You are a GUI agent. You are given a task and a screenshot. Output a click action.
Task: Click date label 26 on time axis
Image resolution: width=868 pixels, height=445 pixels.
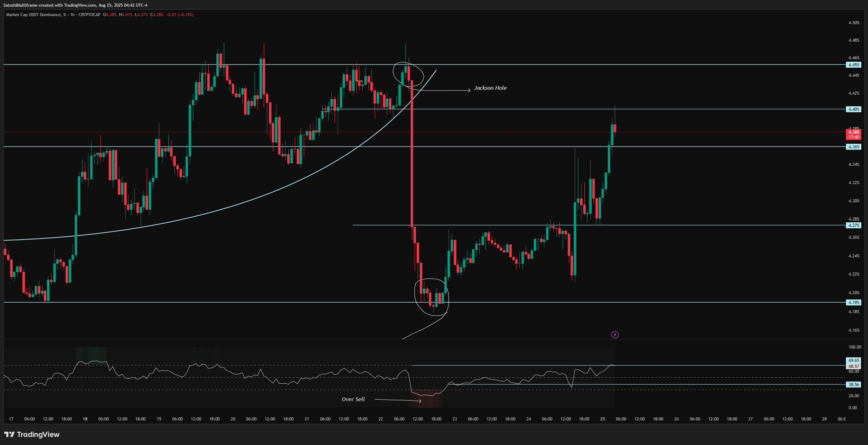(677, 419)
